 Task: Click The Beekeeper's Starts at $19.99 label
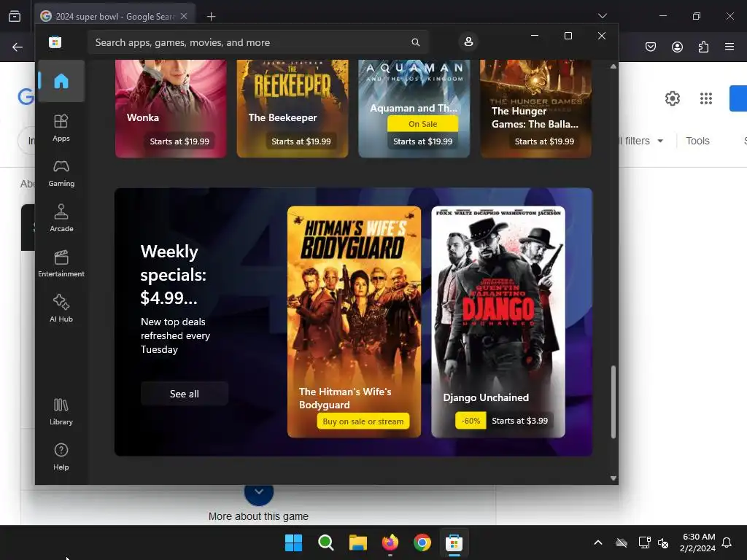(x=301, y=141)
